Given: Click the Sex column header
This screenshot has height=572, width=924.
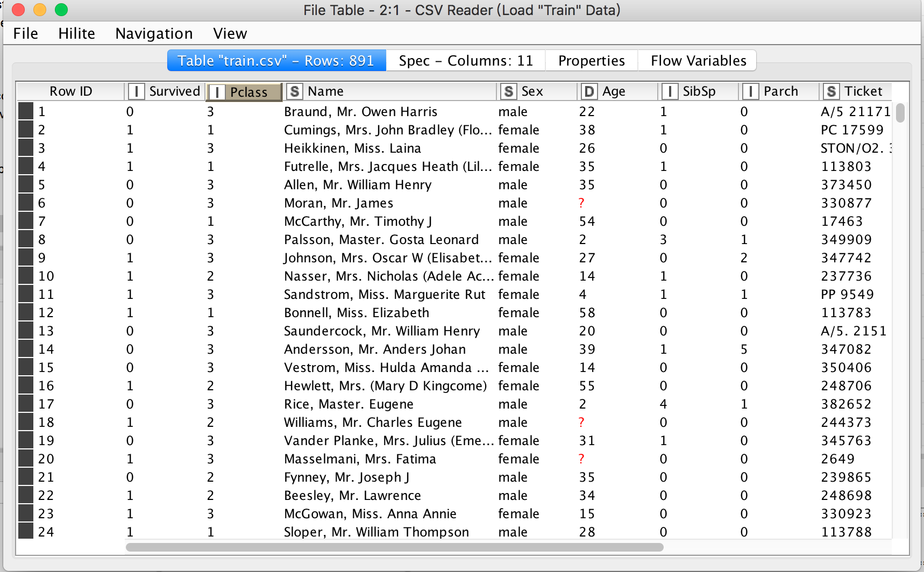Looking at the screenshot, I should [537, 91].
